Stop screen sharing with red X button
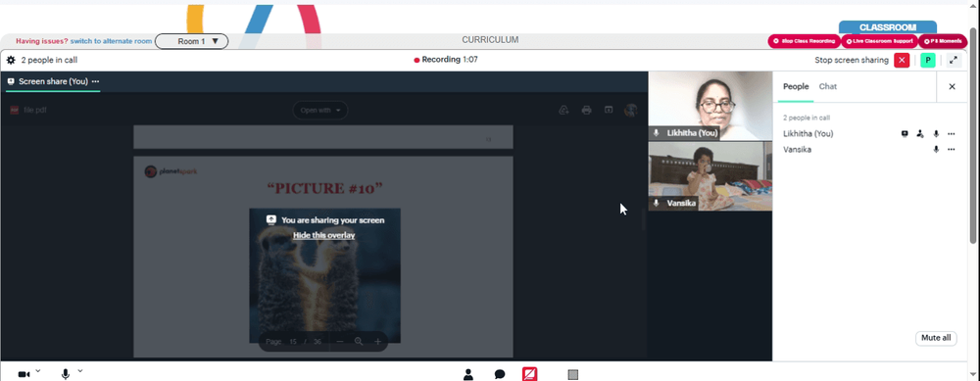Viewport: 980px width, 381px height. click(902, 60)
